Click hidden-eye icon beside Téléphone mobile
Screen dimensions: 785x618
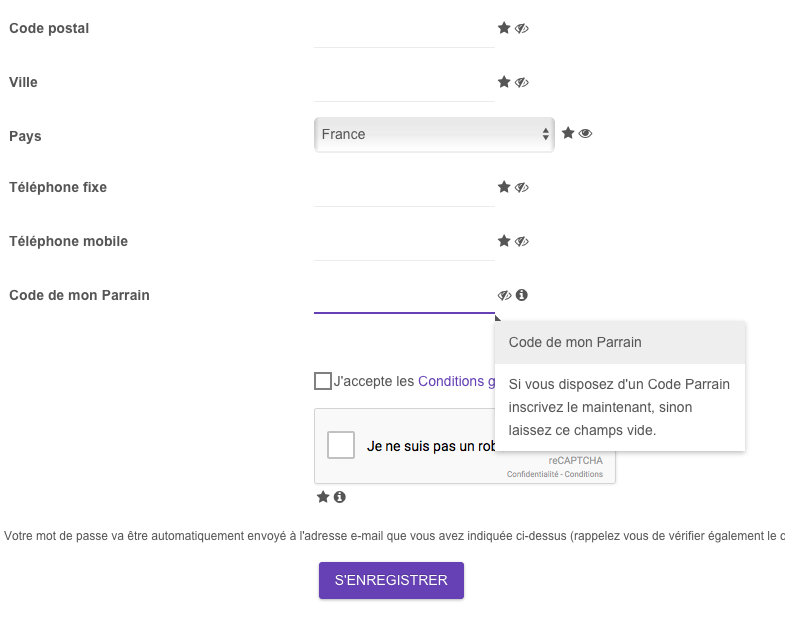[x=522, y=241]
